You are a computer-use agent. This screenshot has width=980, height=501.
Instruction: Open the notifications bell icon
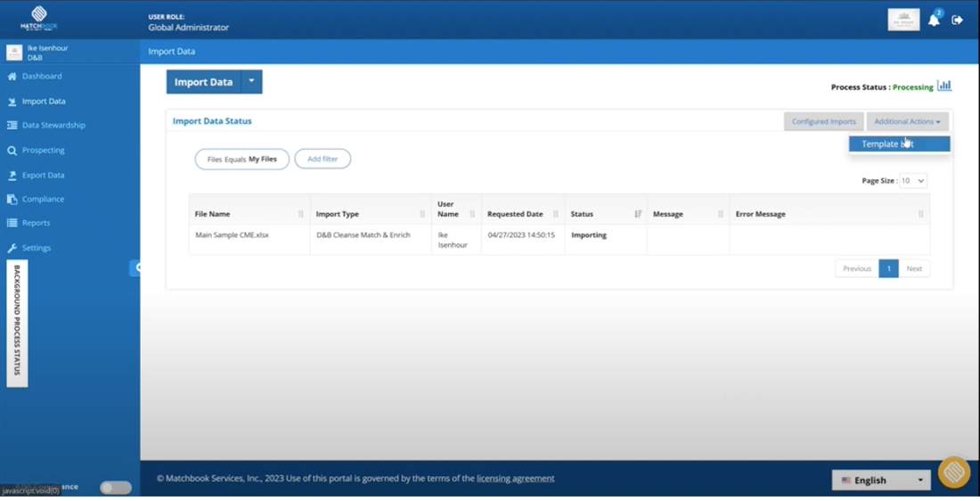pos(934,20)
